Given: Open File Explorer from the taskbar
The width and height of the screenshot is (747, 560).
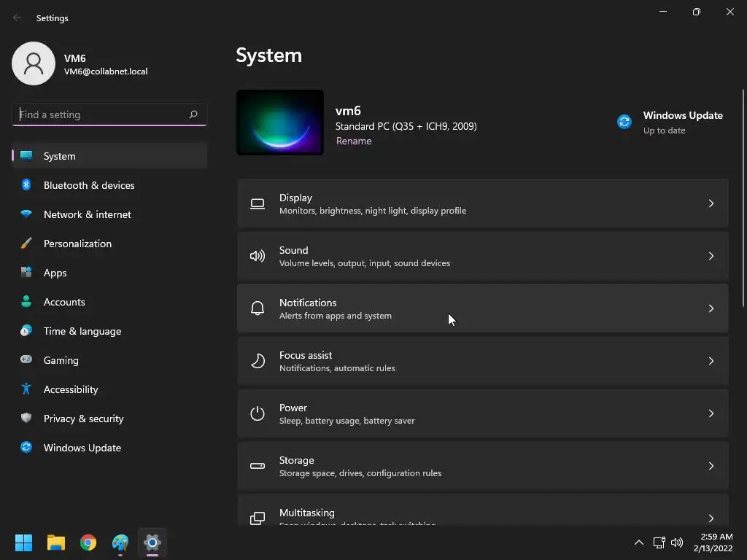Looking at the screenshot, I should 55,542.
